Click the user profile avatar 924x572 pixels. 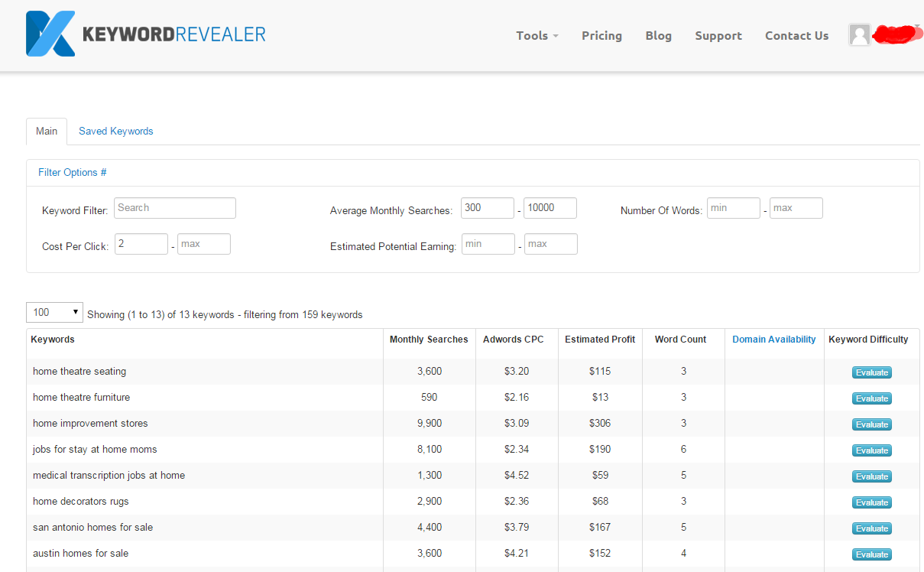859,34
